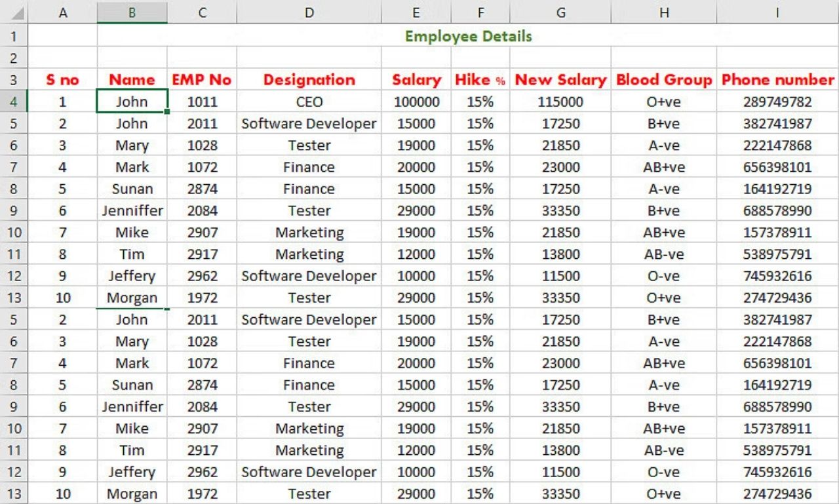Select row 1 header
Screen dimensions: 839x504
pos(13,36)
